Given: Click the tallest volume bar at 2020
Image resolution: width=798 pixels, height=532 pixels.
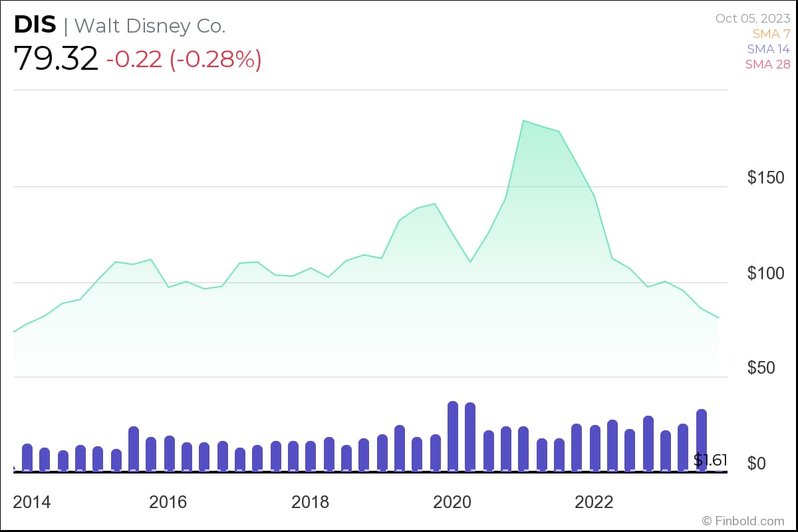Looking at the screenshot, I should (x=453, y=436).
